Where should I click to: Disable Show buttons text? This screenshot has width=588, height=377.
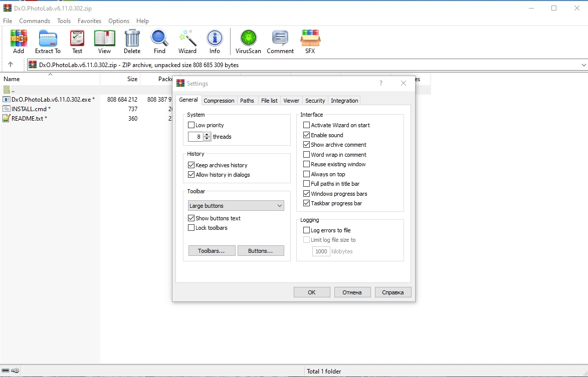click(191, 218)
